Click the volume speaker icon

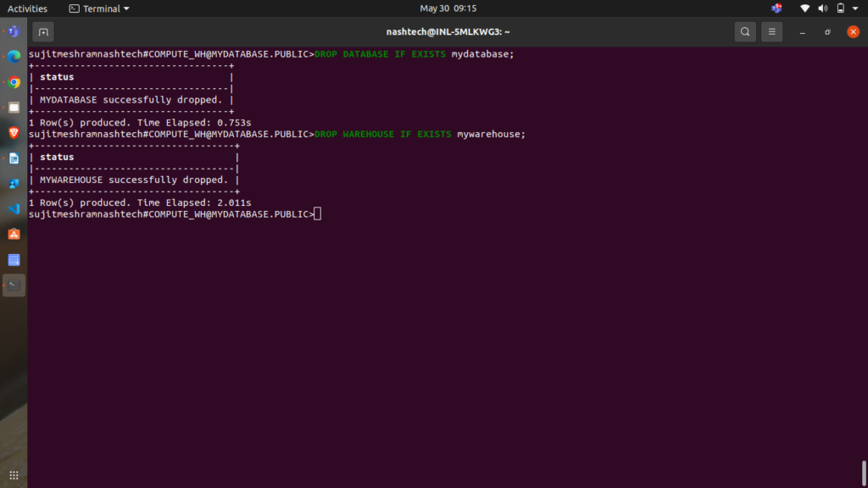coord(822,8)
